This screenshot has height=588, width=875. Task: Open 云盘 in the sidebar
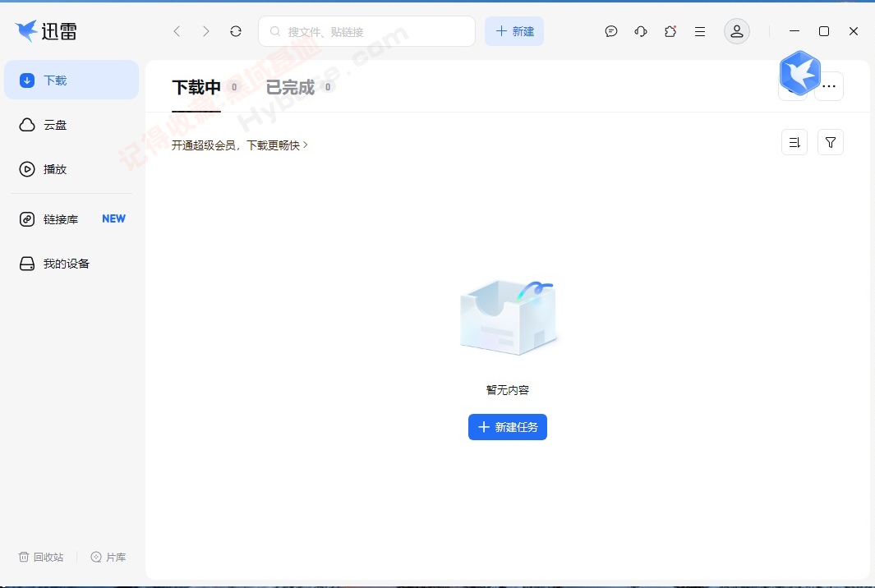click(71, 124)
